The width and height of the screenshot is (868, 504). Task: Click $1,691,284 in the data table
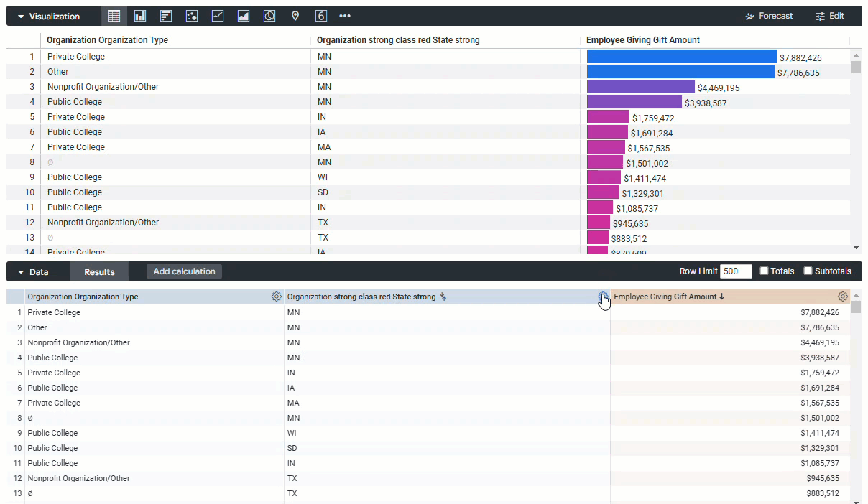[820, 388]
